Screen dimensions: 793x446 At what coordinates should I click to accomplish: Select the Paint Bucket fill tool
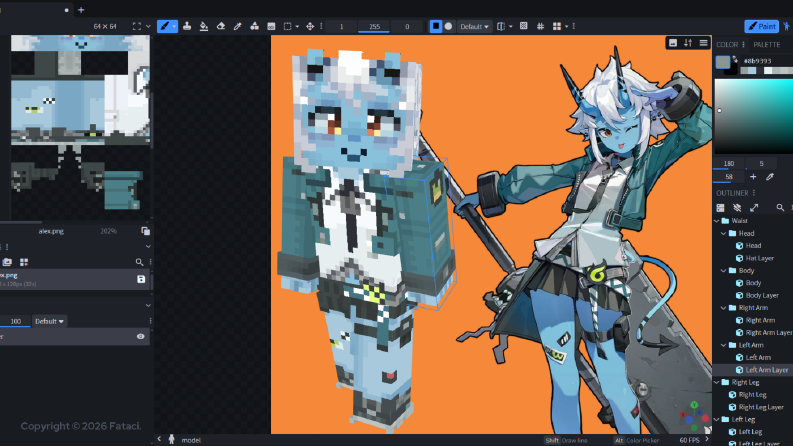[204, 26]
